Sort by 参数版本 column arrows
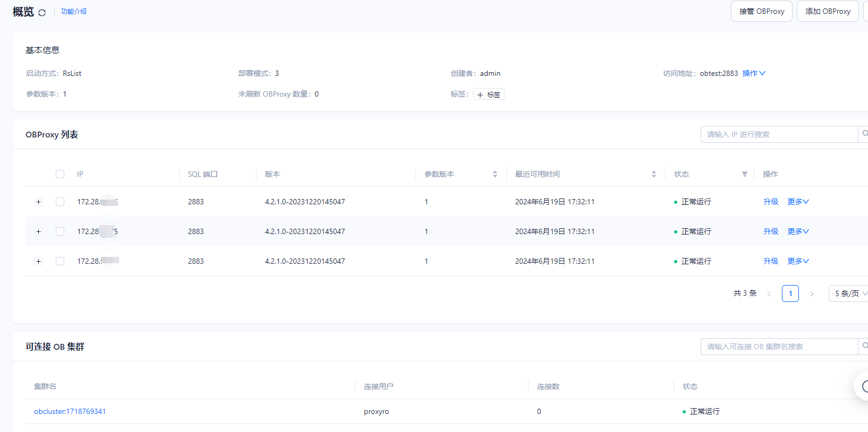 [x=495, y=174]
